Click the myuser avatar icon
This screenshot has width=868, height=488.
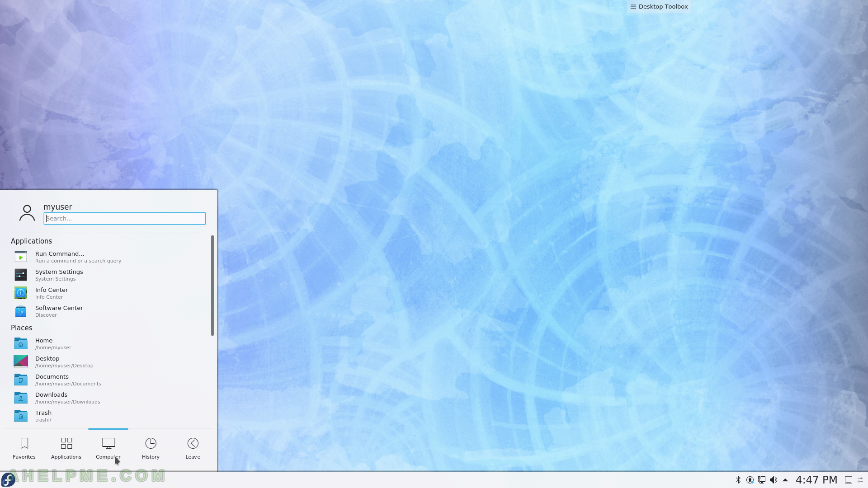(x=27, y=213)
